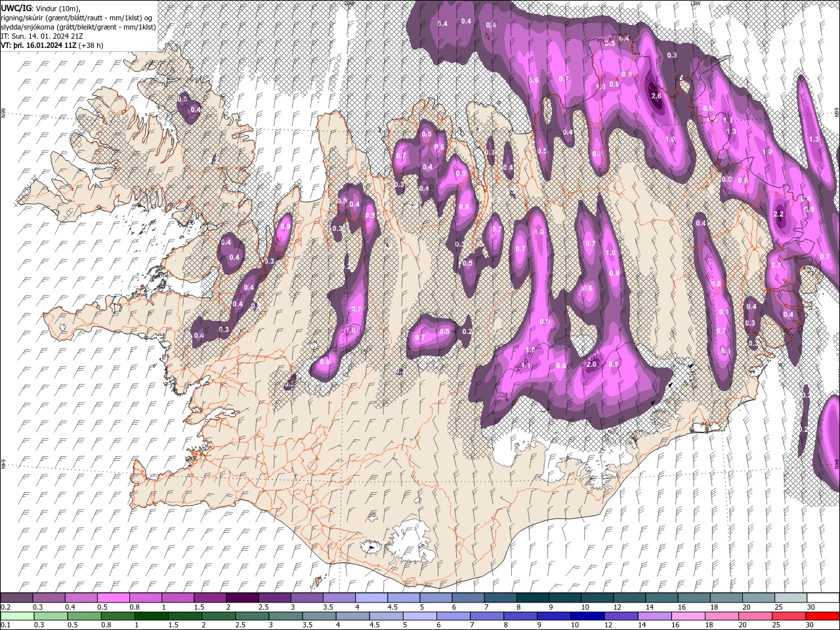Screen dimensions: 840x630
Task: Click the 'slydda/snjókoma (grátt/bleikt/grænt - mm/1klst)' line
Action: coord(79,27)
